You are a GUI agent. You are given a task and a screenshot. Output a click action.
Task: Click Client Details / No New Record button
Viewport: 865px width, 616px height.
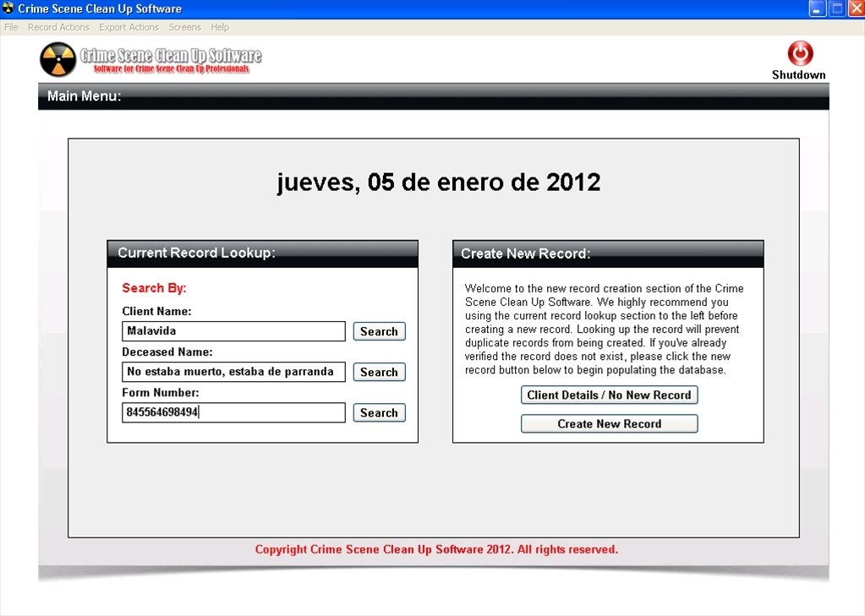tap(609, 395)
